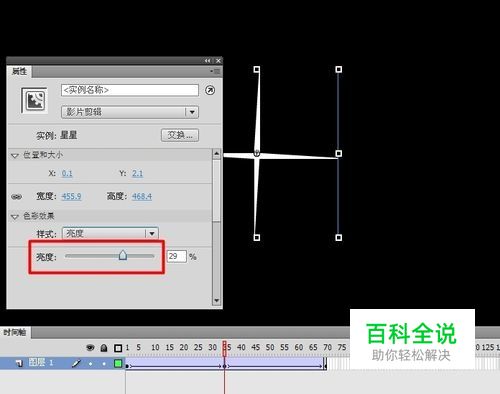Viewport: 500px width, 394px height.
Task: Open the Properties panel options menu icon
Action: click(216, 71)
